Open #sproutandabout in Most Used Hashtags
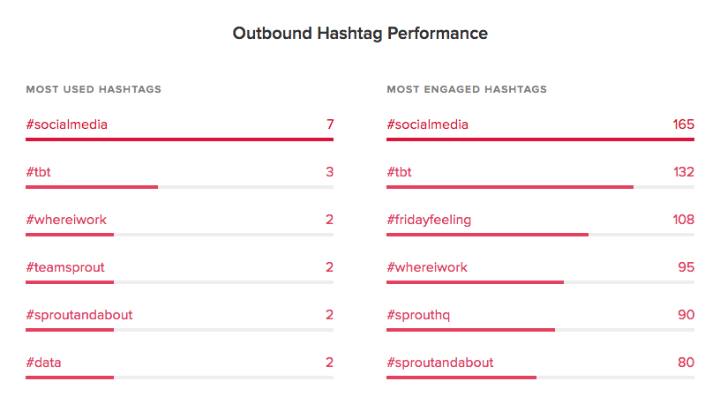The width and height of the screenshot is (720, 400). (79, 315)
